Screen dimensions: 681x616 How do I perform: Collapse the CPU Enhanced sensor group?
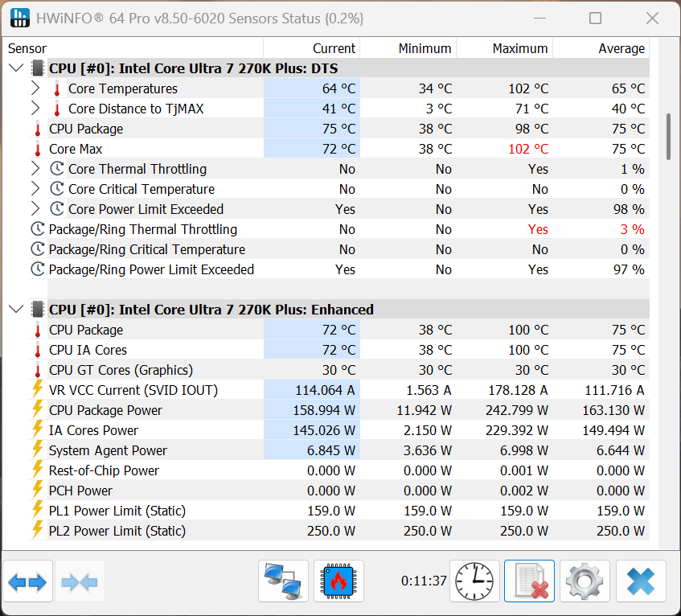(17, 310)
